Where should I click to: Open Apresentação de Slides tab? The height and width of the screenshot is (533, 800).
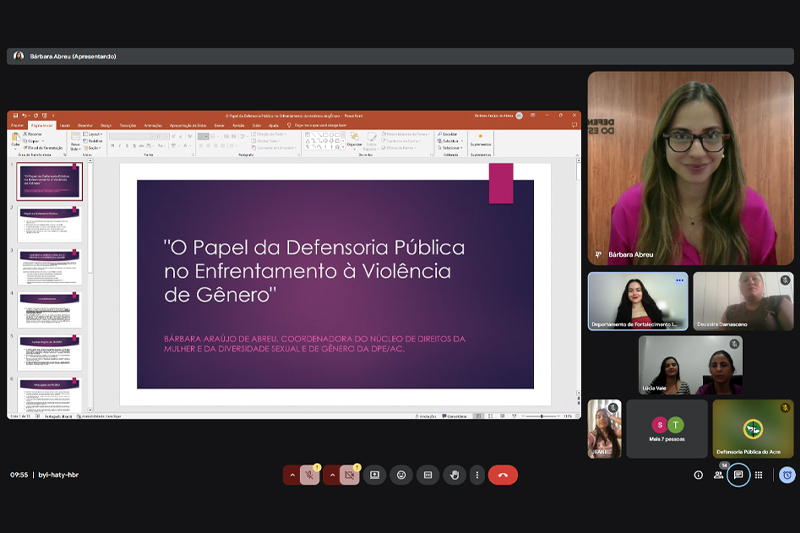pos(188,125)
